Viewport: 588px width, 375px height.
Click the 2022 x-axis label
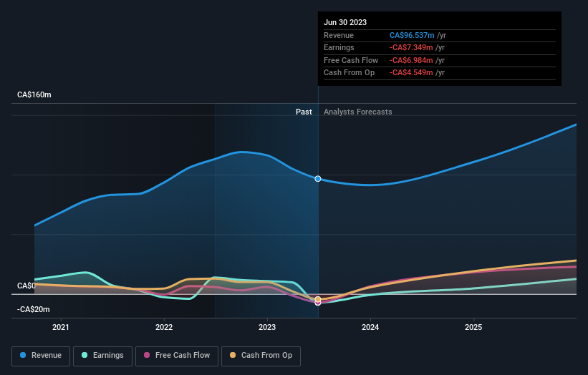164,328
